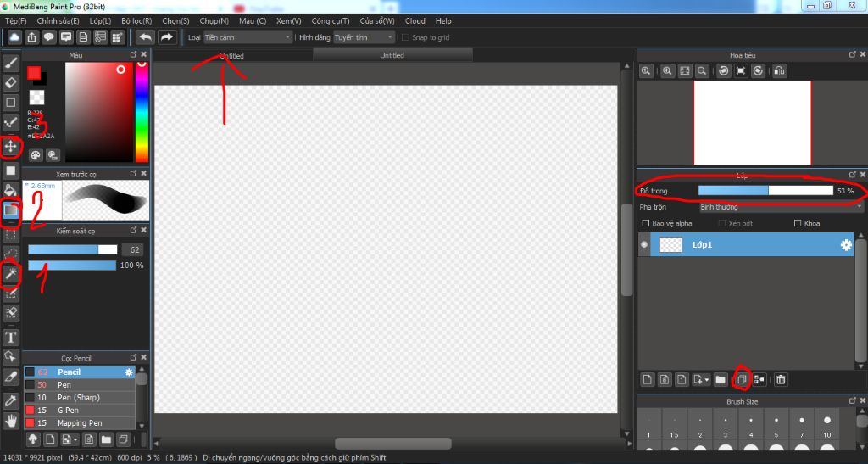
Task: Select the Eyedropper tool
Action: [11, 400]
